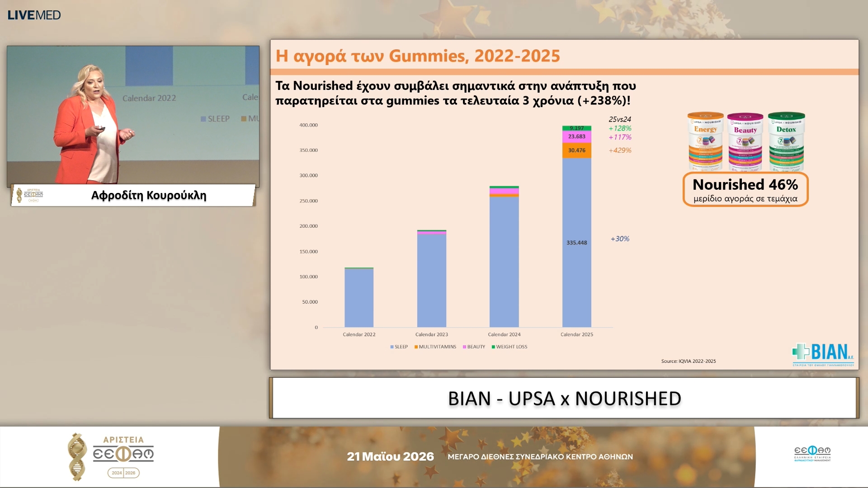Click the 50.000 y-axis value

(310, 302)
